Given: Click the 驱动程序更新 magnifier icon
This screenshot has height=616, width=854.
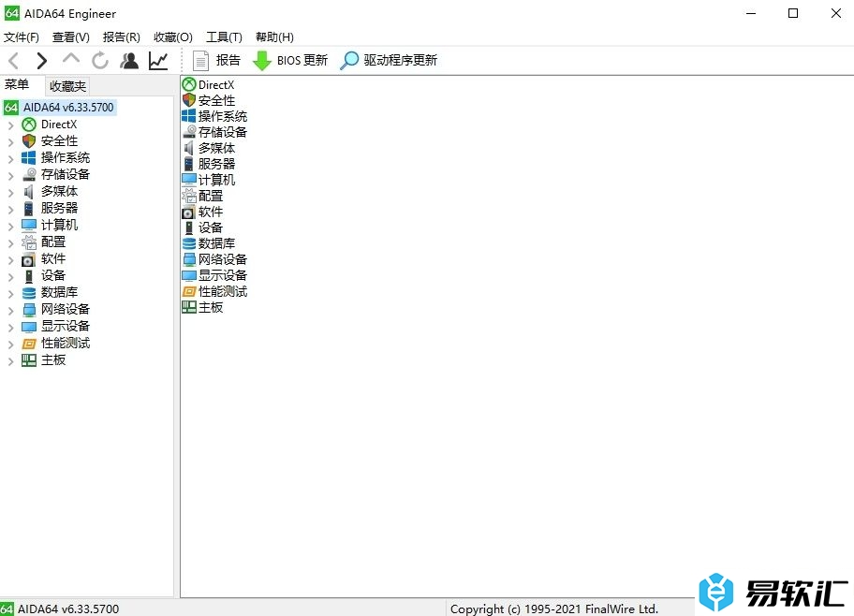Looking at the screenshot, I should [x=349, y=61].
